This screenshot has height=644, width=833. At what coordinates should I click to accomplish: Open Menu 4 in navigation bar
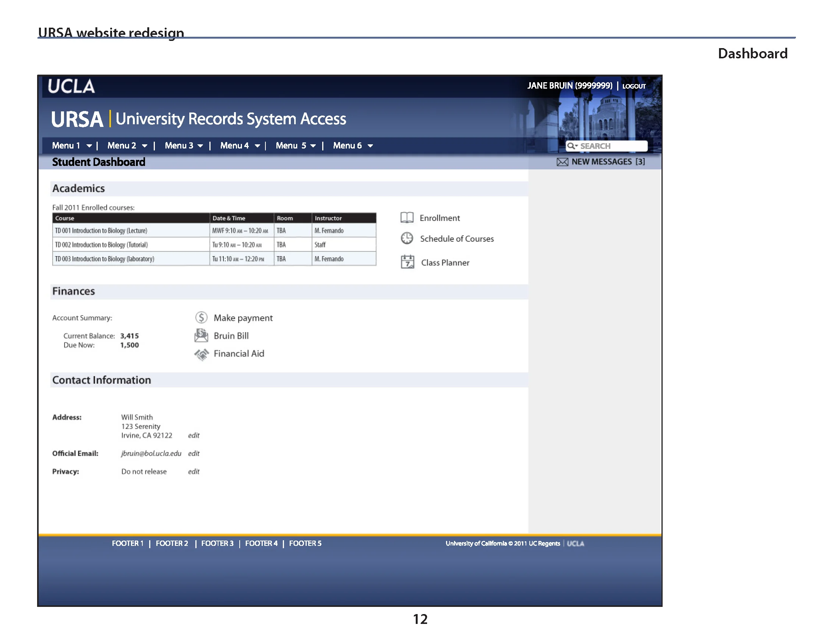point(235,145)
